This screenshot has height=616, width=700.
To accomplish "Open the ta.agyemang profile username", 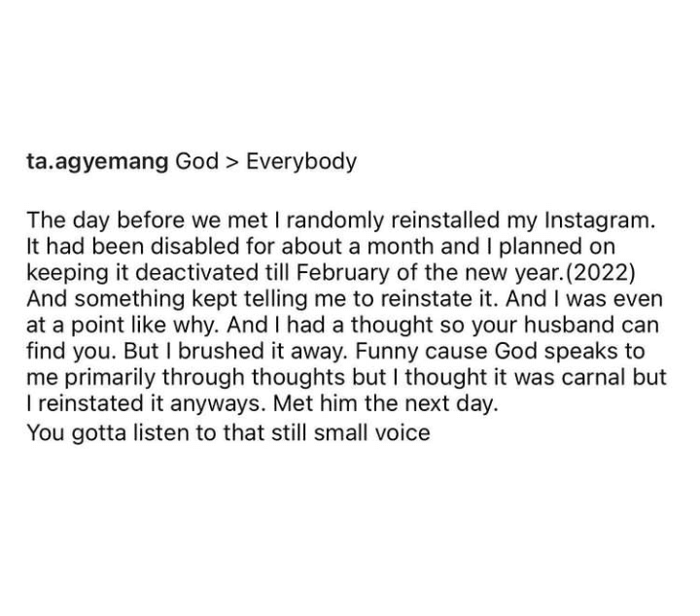I will [x=97, y=160].
